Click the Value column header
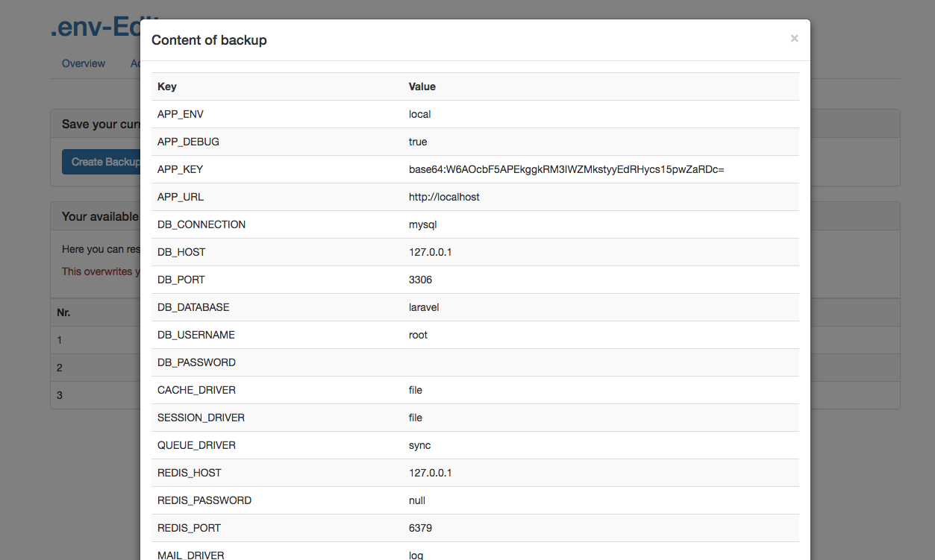This screenshot has height=560, width=935. (422, 86)
